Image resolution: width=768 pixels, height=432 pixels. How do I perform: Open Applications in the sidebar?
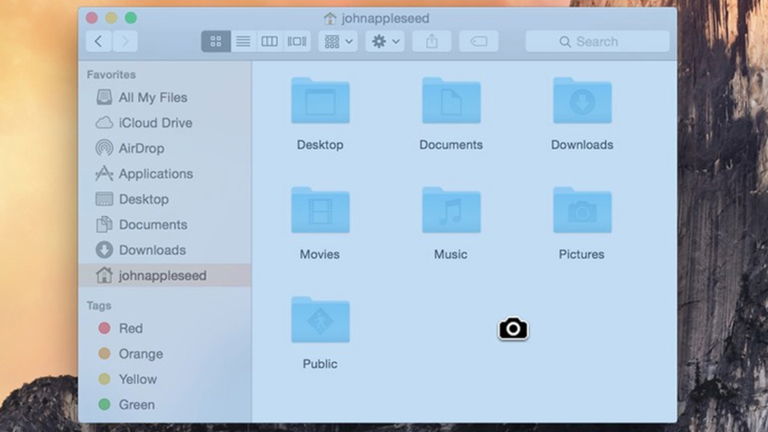tap(165, 174)
